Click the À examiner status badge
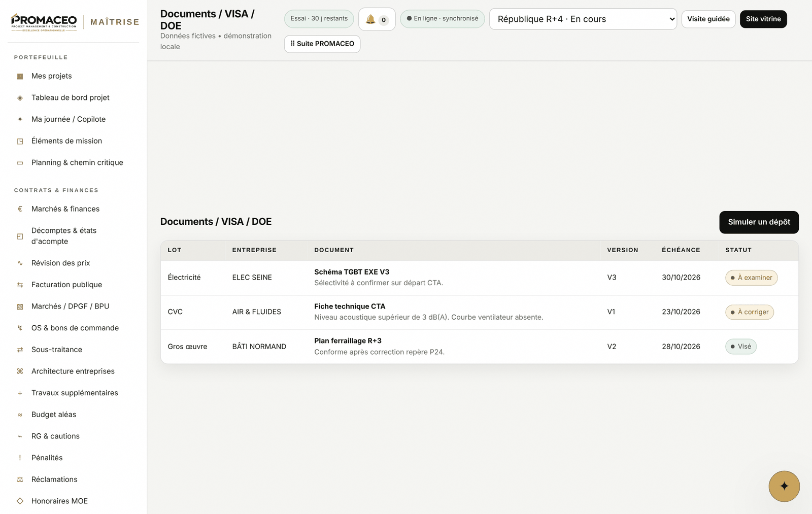The image size is (812, 514). (x=751, y=278)
